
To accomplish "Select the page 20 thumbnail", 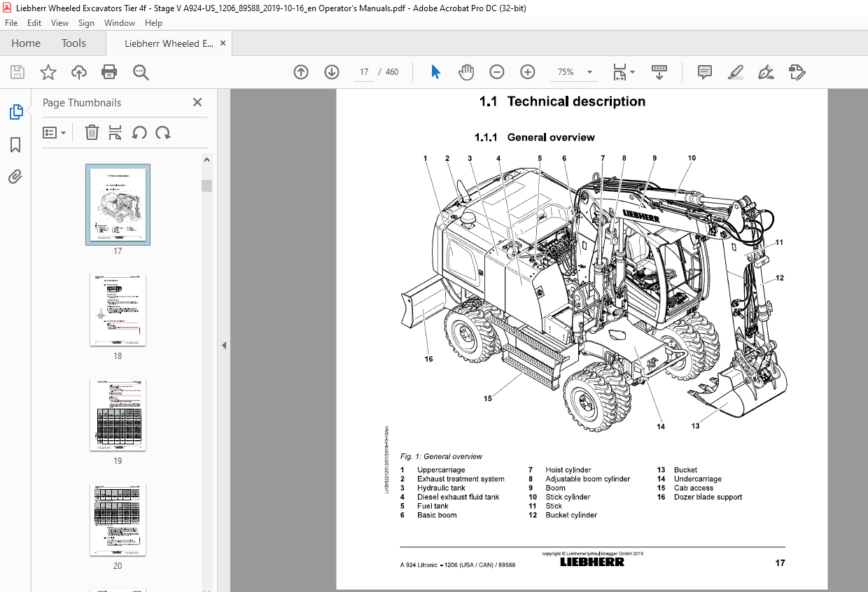I will click(118, 519).
